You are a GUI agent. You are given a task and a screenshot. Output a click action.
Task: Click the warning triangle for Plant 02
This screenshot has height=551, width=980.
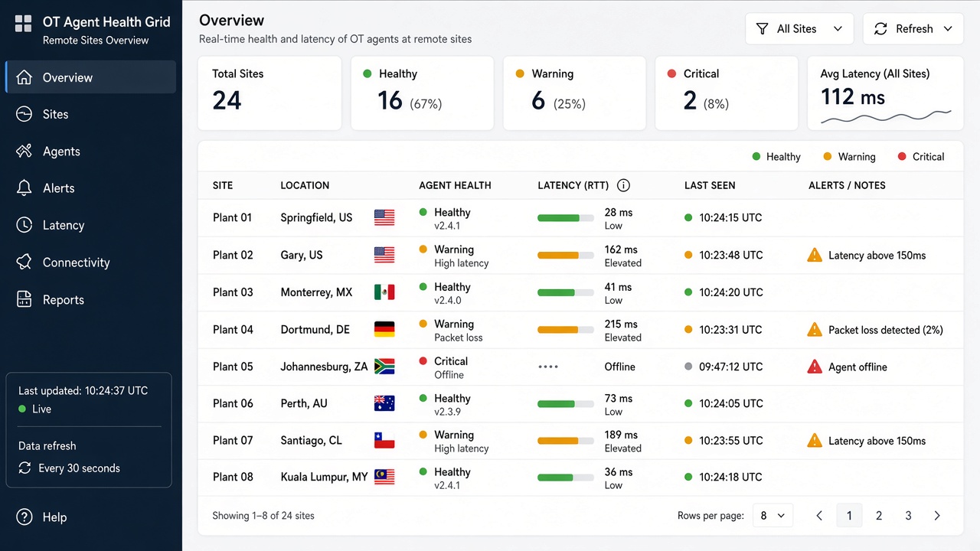point(815,255)
